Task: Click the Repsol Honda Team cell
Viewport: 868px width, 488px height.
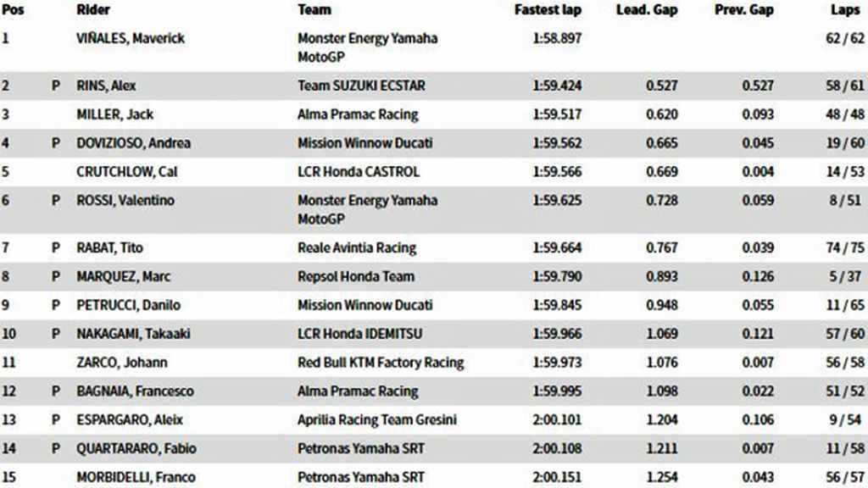Action: [x=356, y=277]
